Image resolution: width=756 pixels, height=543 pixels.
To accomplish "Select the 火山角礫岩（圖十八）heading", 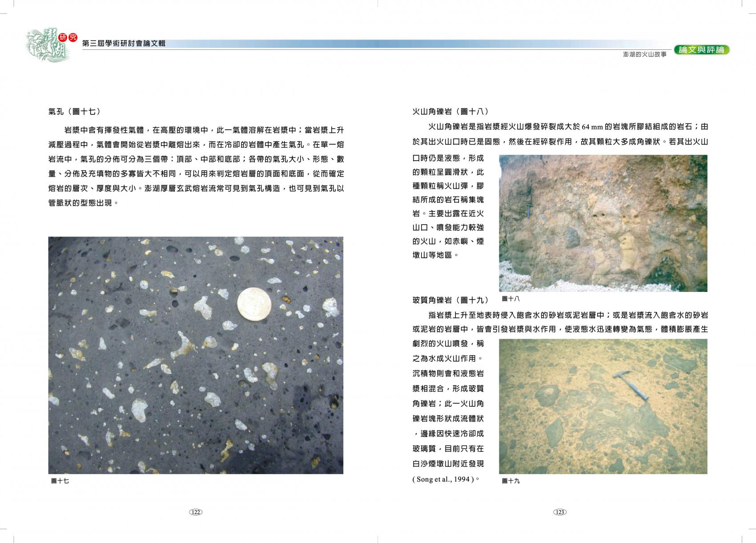I will [451, 112].
